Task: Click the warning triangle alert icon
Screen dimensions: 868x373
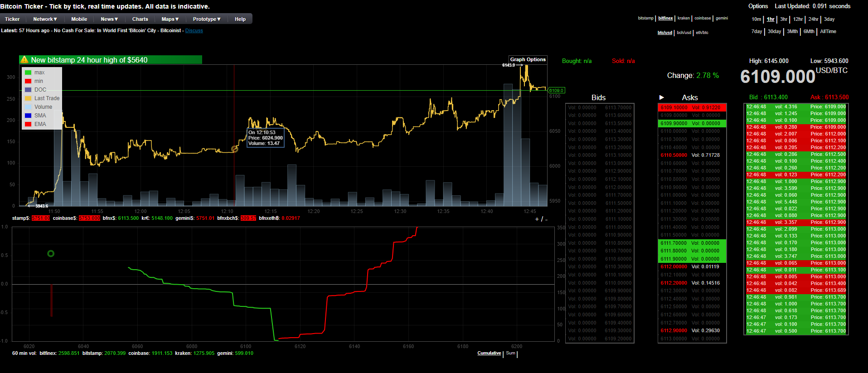Action: pos(24,60)
